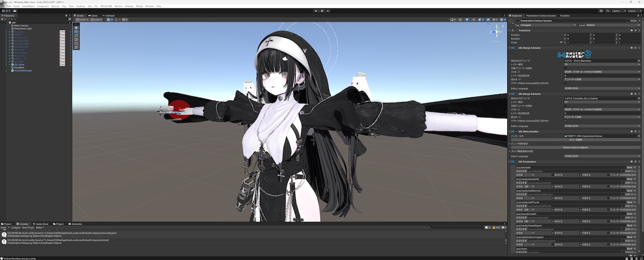Select the Rect tool in scene toolbar
This screenshot has width=644, height=260.
click(x=76, y=43)
